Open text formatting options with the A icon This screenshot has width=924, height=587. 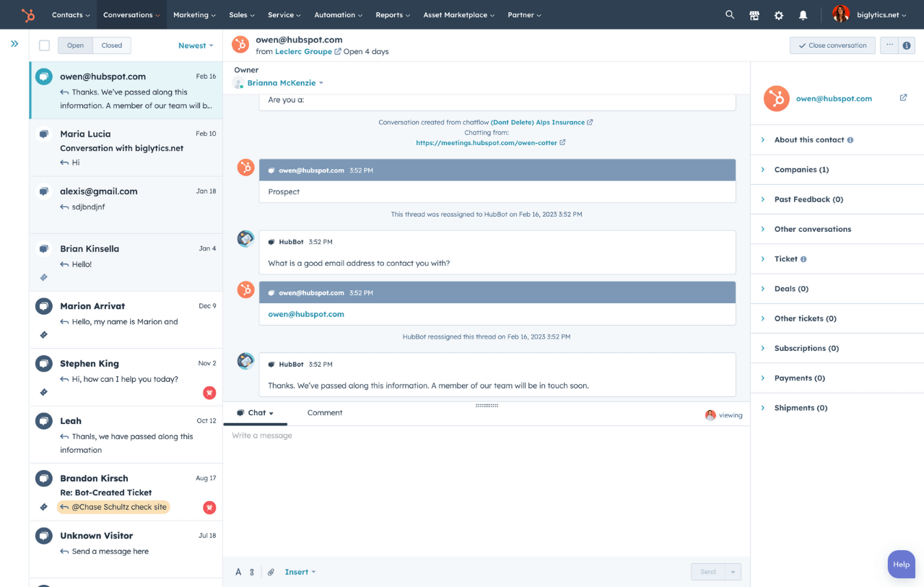pyautogui.click(x=238, y=571)
